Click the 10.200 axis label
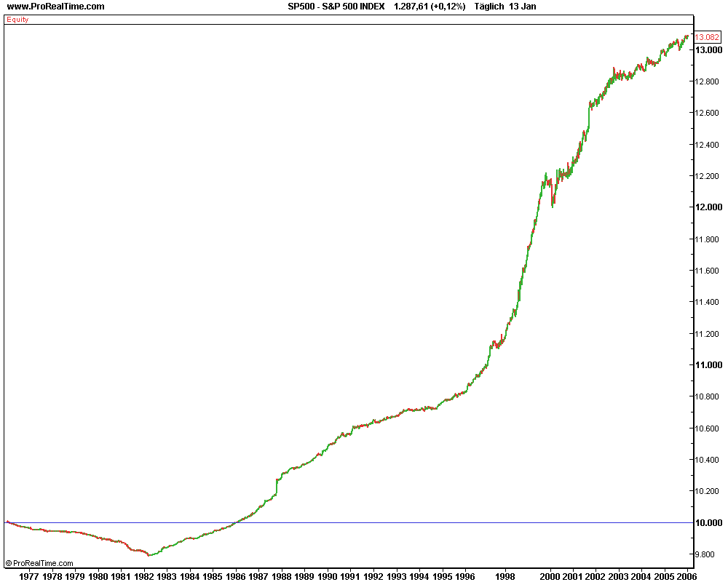Image resolution: width=728 pixels, height=582 pixels. point(706,491)
